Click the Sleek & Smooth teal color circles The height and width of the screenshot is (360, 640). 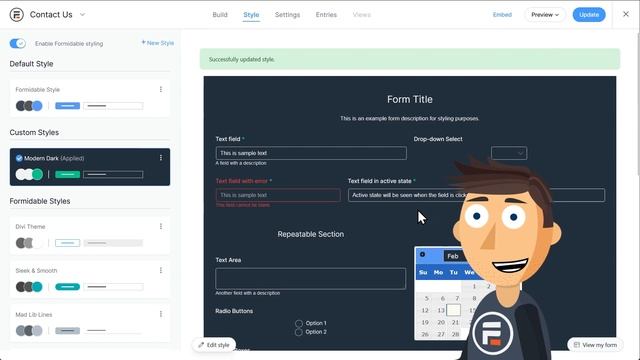click(29, 287)
